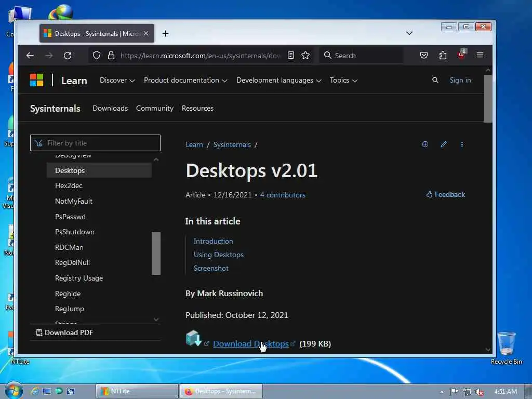Jump to Using Desktops section

click(x=219, y=255)
